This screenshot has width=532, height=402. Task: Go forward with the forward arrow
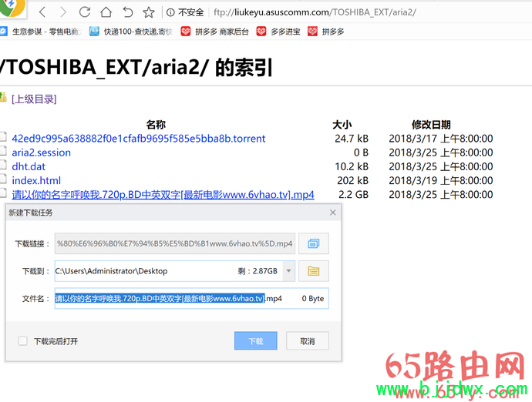[62, 12]
